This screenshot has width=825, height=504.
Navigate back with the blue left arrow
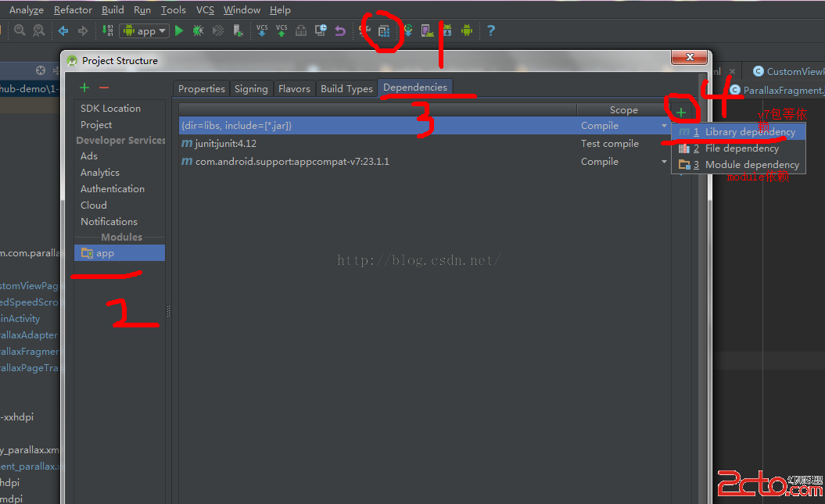[63, 31]
